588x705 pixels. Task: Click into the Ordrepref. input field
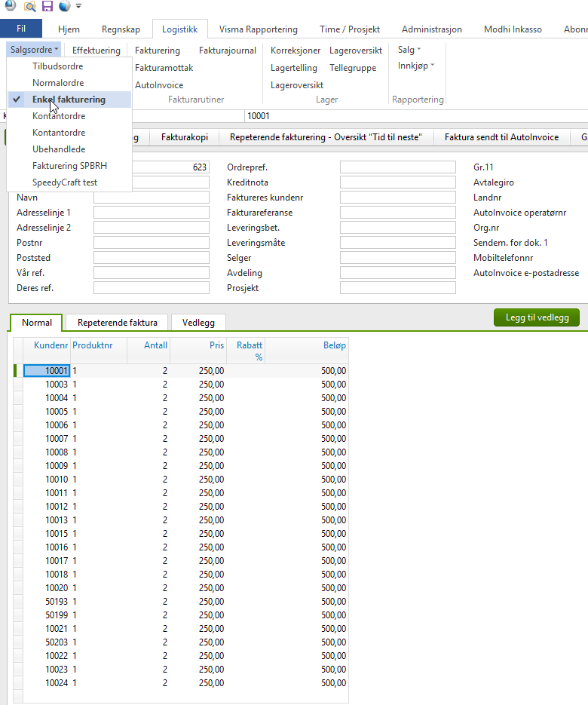click(x=398, y=167)
